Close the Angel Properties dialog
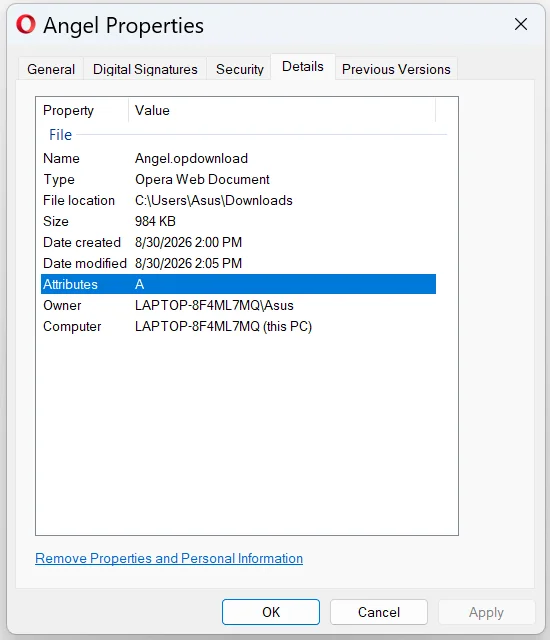This screenshot has width=550, height=640. pos(521,24)
